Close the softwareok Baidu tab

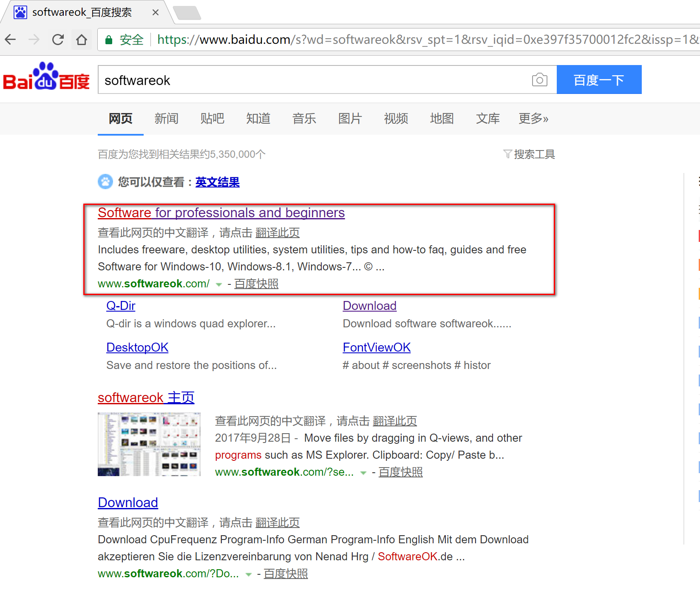pyautogui.click(x=156, y=12)
